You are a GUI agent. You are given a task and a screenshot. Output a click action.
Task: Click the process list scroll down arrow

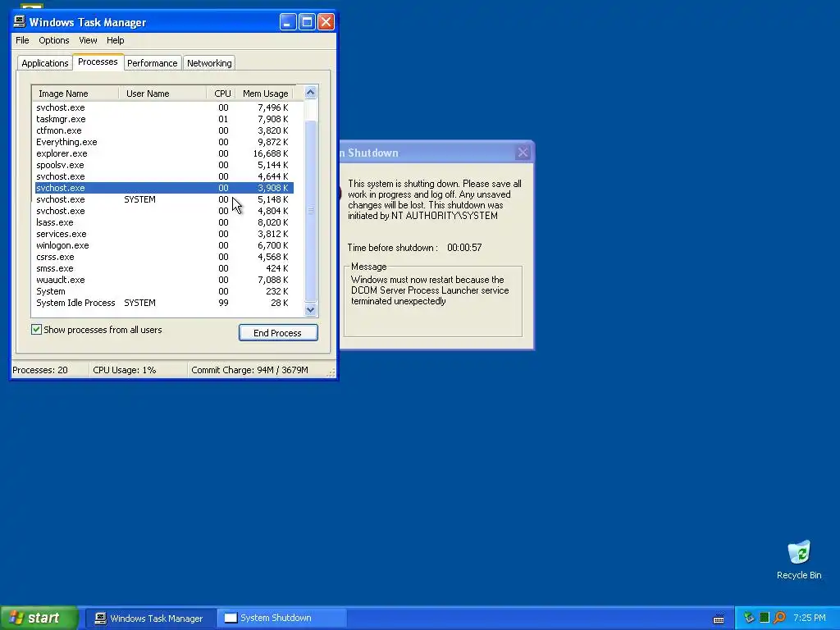(x=310, y=309)
